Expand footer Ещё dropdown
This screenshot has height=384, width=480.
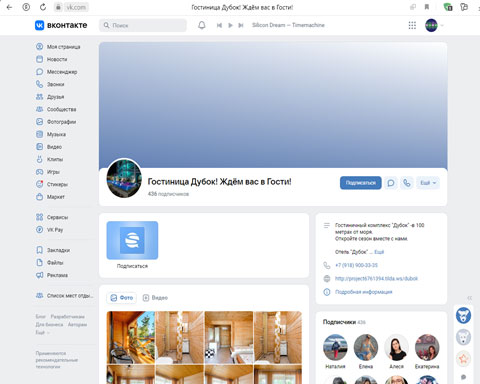pos(42,332)
